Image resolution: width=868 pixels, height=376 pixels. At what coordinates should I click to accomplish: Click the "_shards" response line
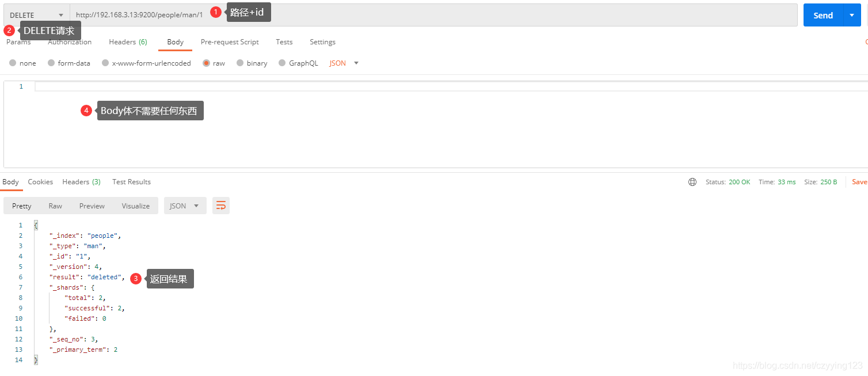coord(72,287)
